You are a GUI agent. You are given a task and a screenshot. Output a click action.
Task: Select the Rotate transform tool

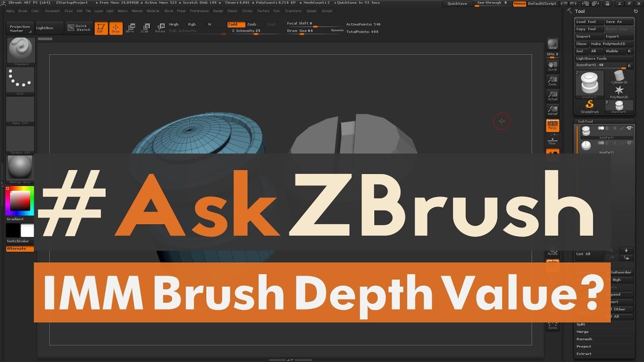160,28
